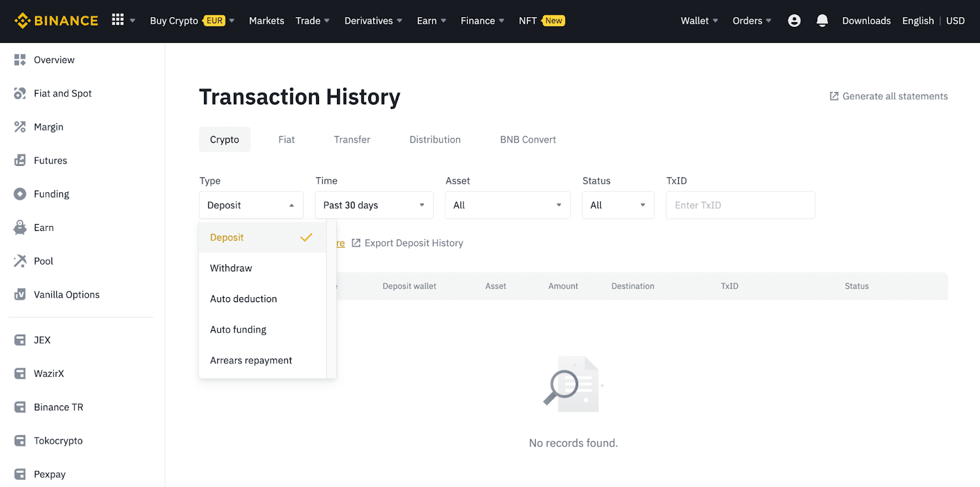Open the NFT New page

(x=541, y=21)
